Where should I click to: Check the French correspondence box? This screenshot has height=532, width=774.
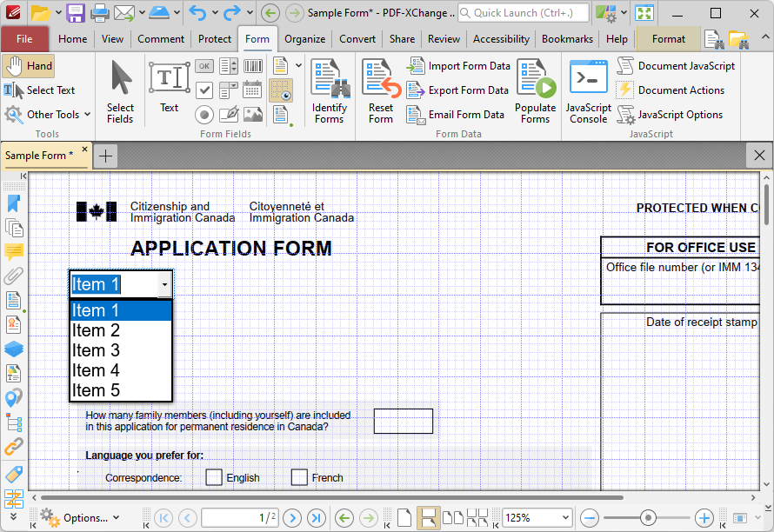pos(299,477)
